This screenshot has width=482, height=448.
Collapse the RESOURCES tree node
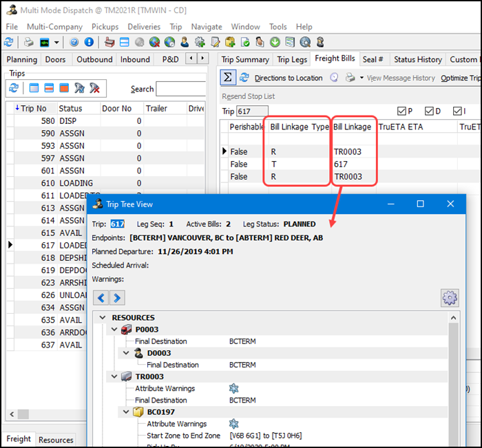(x=103, y=318)
